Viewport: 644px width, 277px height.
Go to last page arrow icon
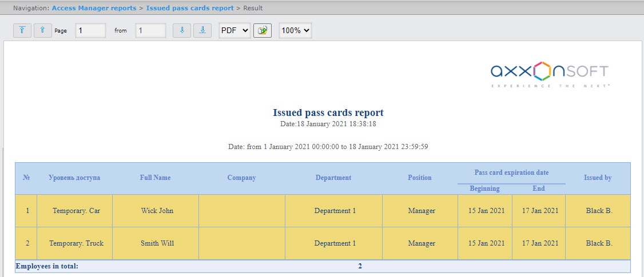point(202,30)
